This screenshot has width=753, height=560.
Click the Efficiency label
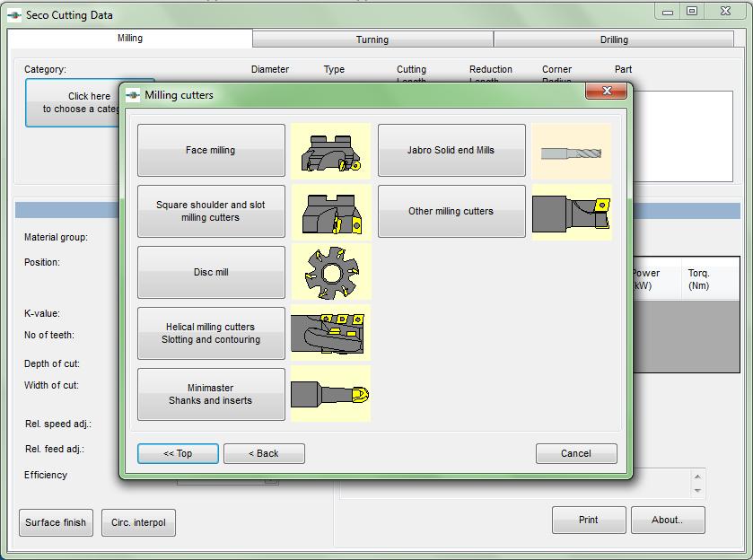pyautogui.click(x=46, y=475)
